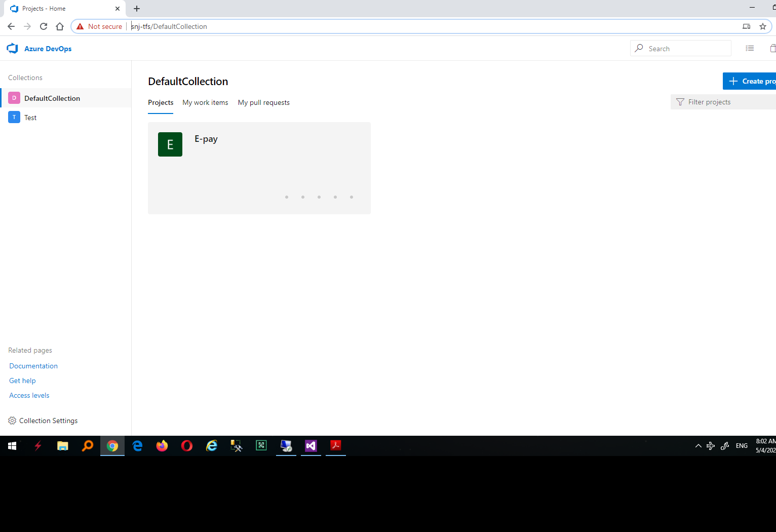Screen dimensions: 776x532
Task: Click the green E avatar of E-pay project
Action: point(170,144)
